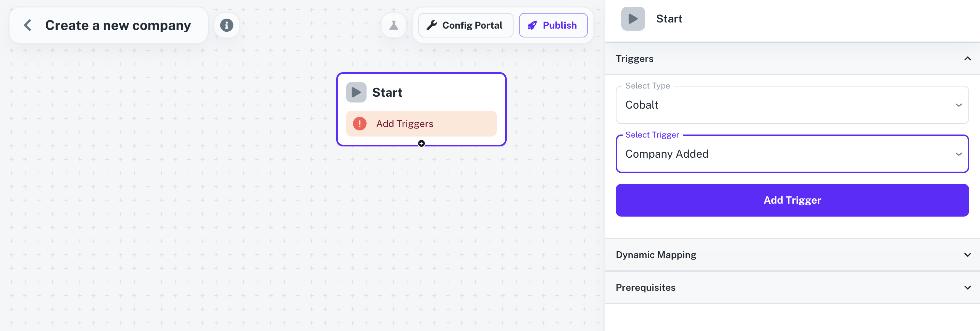Click the workflow title Create a new company
This screenshot has height=331, width=980.
[118, 25]
